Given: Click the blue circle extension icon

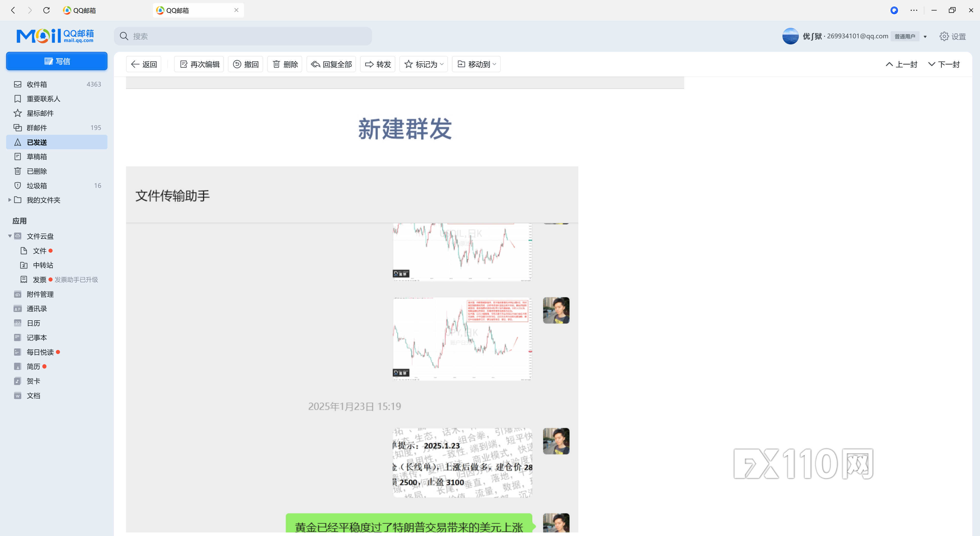Looking at the screenshot, I should [x=894, y=10].
